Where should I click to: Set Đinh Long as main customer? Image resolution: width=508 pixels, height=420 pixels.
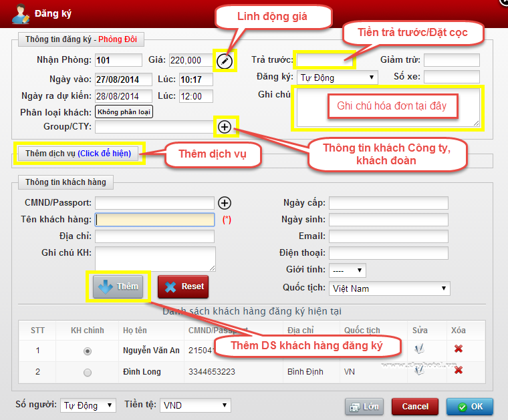coord(87,372)
